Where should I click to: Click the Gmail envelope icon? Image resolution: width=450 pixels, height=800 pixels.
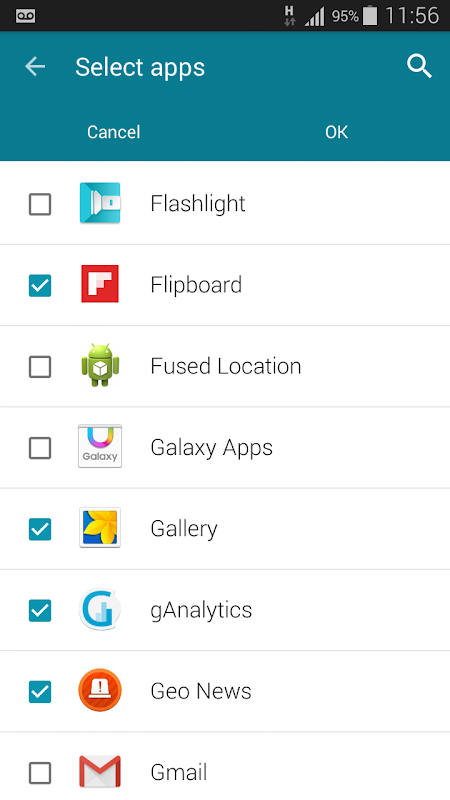[x=100, y=771]
